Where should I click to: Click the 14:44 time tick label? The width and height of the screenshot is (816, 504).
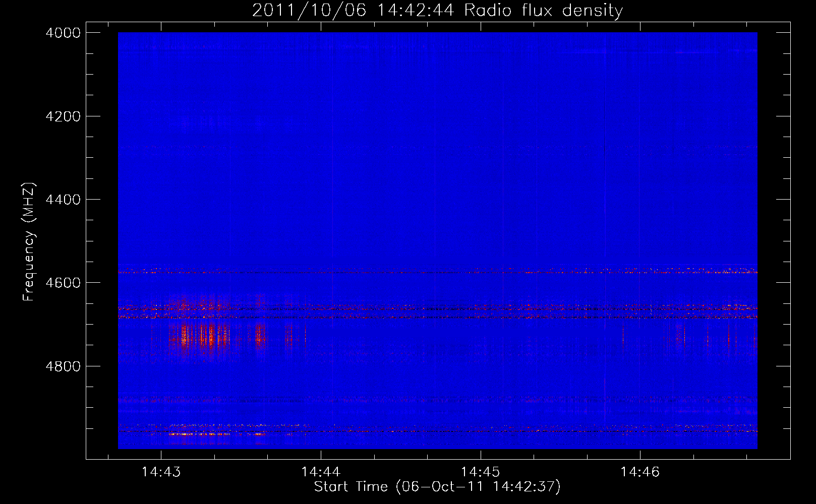pyautogui.click(x=321, y=472)
